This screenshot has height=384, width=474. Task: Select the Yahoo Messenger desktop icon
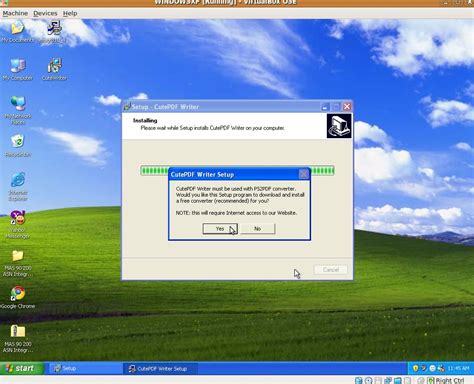coord(18,224)
